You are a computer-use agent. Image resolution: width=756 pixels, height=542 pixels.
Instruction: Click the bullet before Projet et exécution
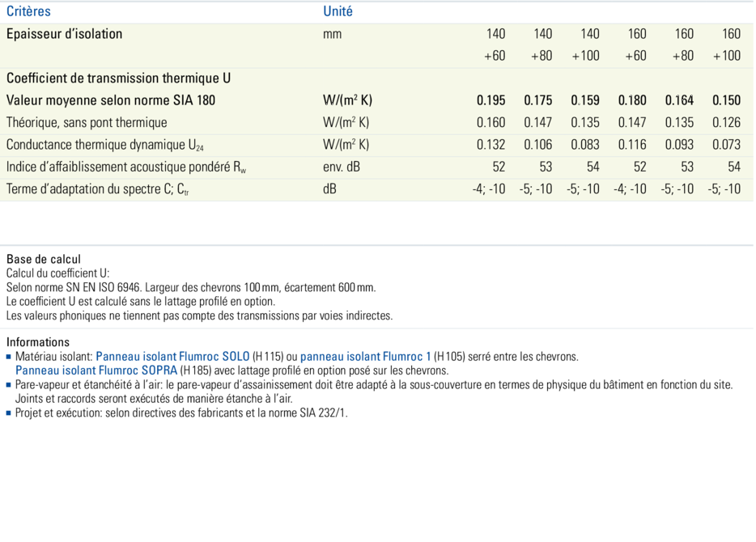[9, 413]
